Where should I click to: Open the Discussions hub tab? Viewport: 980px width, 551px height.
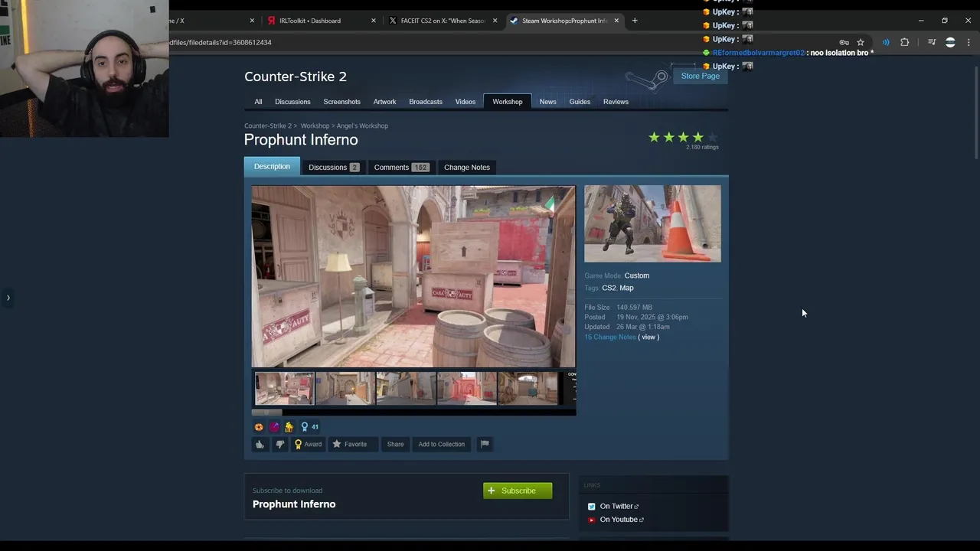tap(292, 102)
